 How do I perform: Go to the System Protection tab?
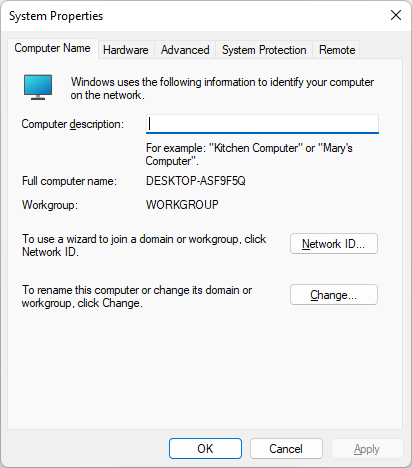[x=264, y=50]
